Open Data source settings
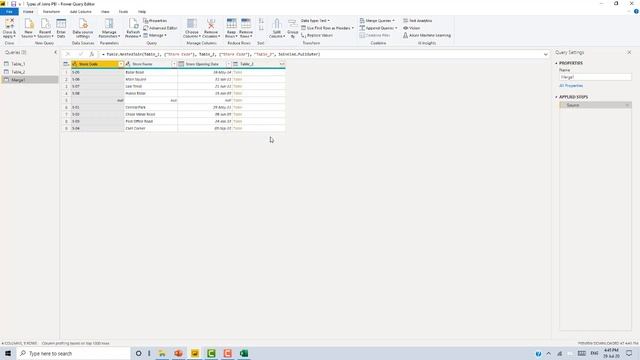This screenshot has width=640, height=360. click(x=83, y=28)
